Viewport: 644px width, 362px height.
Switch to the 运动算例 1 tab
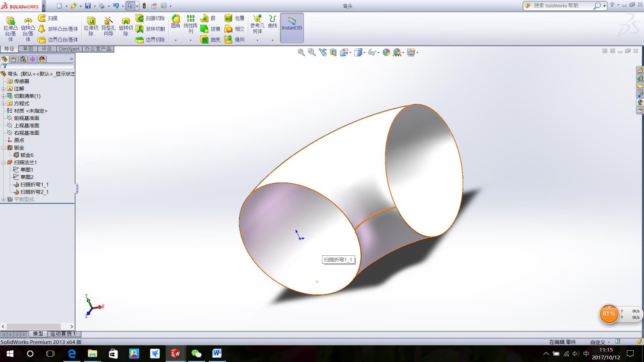63,334
